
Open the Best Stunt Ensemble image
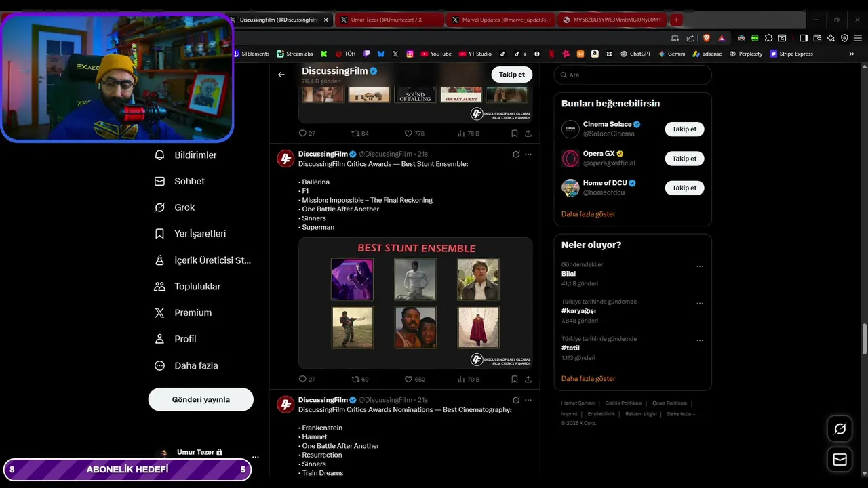(x=416, y=303)
